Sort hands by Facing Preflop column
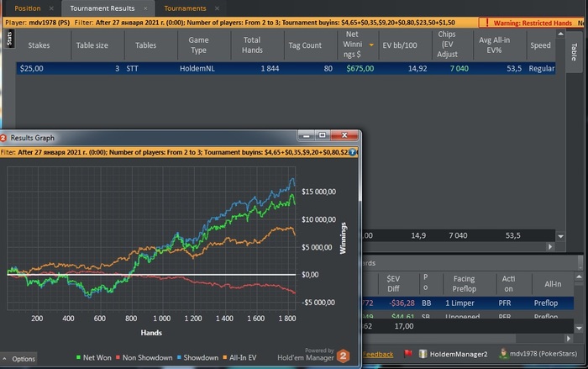This screenshot has height=369, width=588. point(465,283)
